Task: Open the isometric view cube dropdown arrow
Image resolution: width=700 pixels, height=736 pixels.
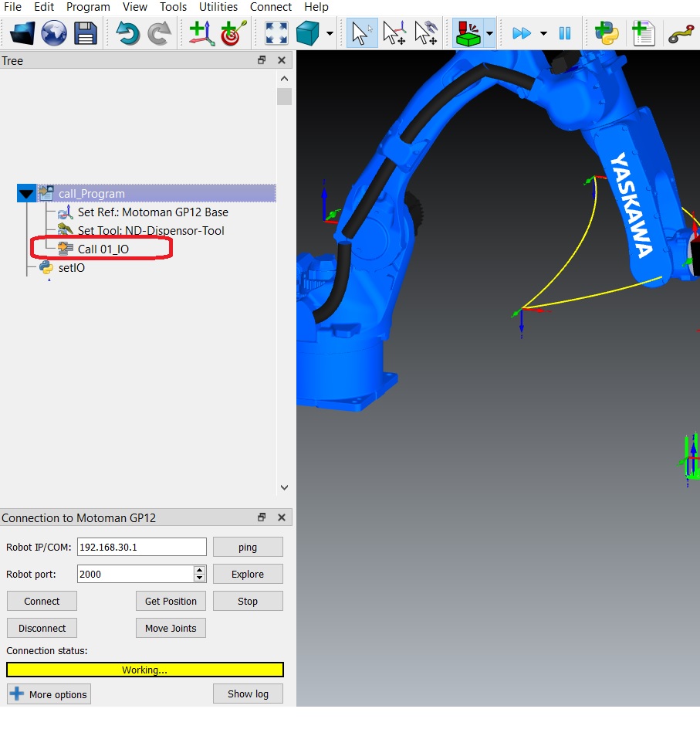Action: coord(330,34)
